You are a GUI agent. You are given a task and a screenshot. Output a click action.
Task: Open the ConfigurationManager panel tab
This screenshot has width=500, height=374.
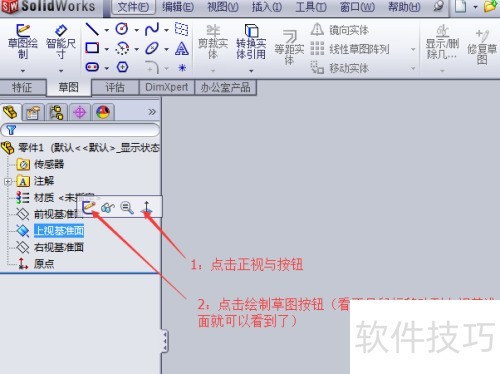[x=56, y=112]
